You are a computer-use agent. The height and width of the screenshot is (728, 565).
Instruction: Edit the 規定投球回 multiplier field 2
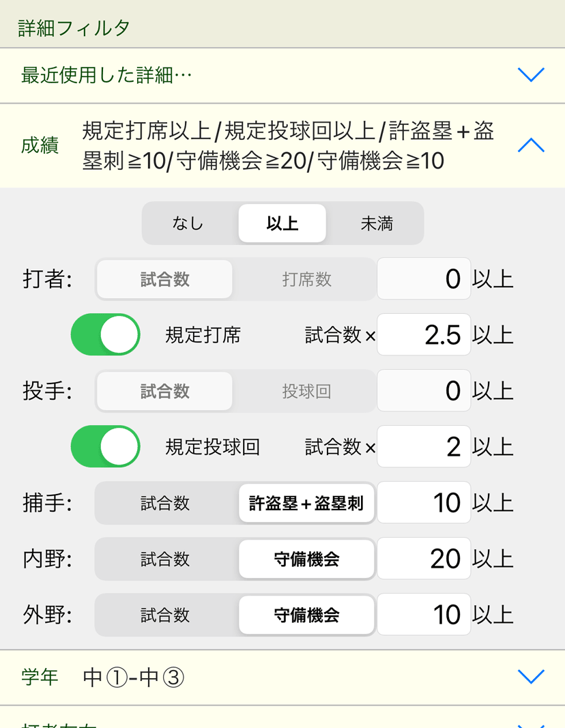tap(424, 447)
